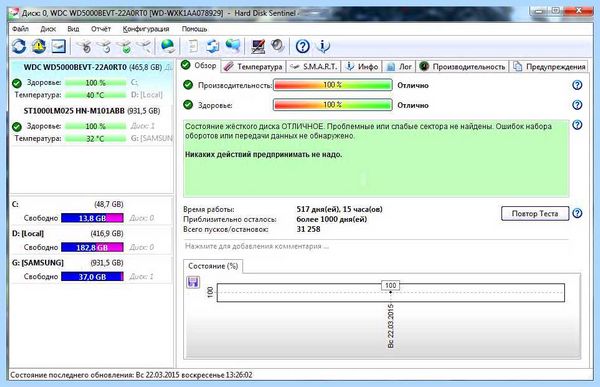Click C: free space bar 13,8 GB
Viewport: 600px width, 387px height.
(92, 218)
